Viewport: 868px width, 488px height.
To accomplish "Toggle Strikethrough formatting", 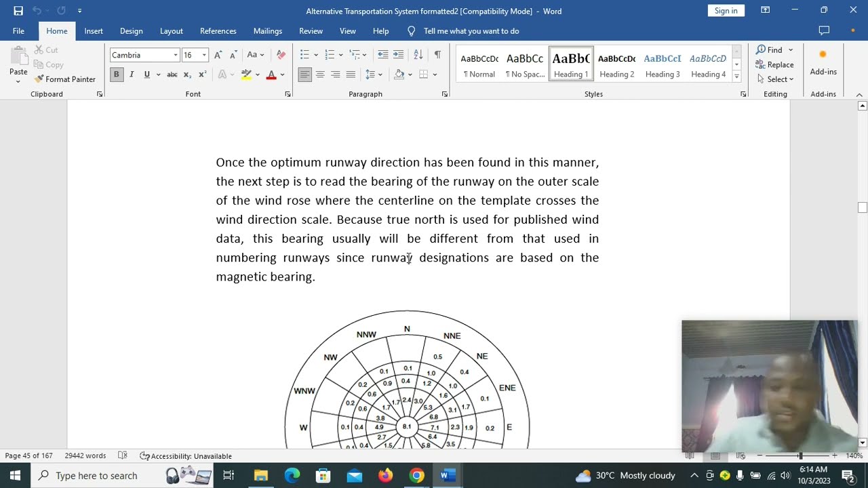I will click(x=172, y=75).
